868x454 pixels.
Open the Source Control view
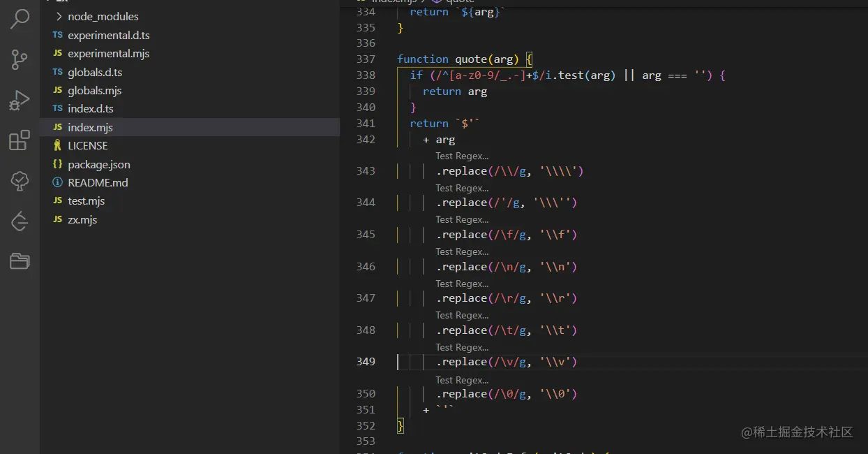pyautogui.click(x=20, y=59)
